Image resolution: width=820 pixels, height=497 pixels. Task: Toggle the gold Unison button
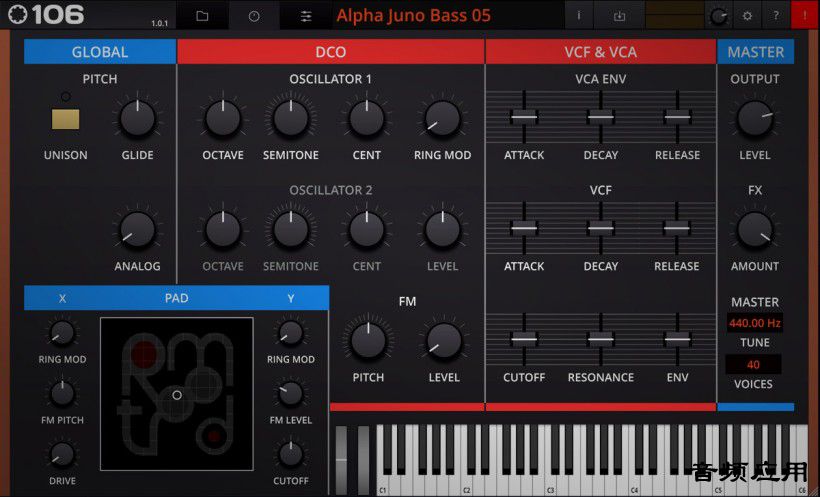tap(65, 119)
